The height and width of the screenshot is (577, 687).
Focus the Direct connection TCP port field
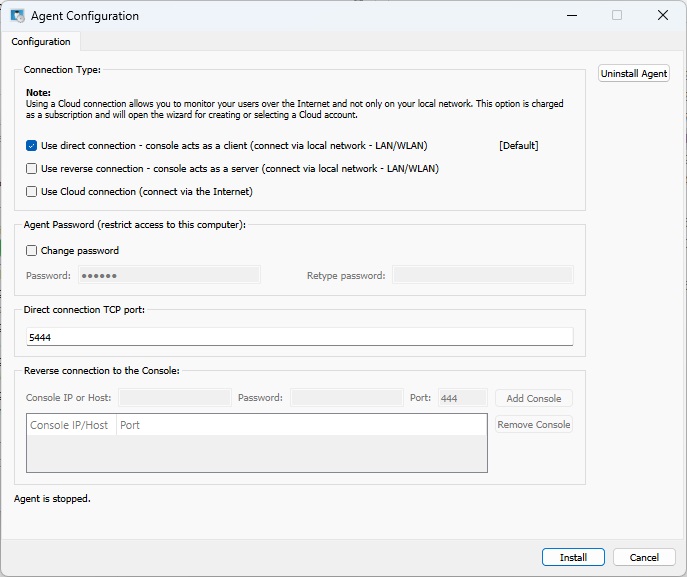pyautogui.click(x=299, y=338)
